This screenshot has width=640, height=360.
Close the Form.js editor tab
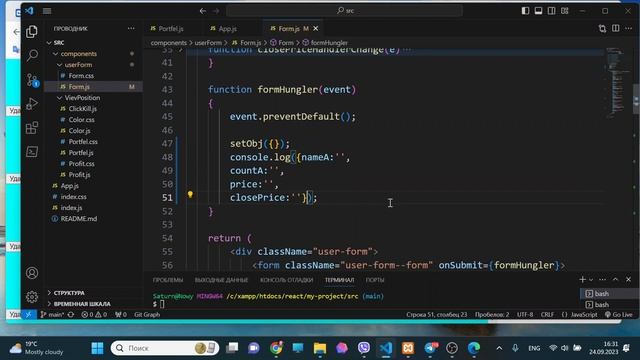316,29
